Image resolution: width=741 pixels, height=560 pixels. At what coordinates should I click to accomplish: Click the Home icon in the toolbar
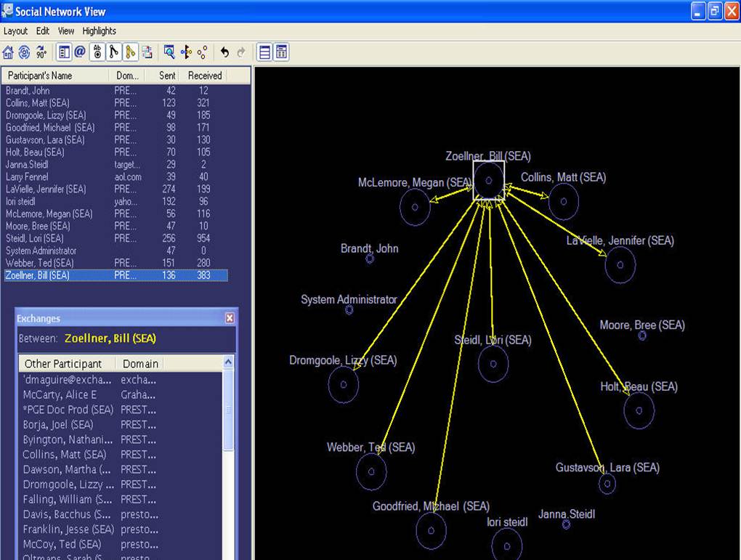pos(9,52)
